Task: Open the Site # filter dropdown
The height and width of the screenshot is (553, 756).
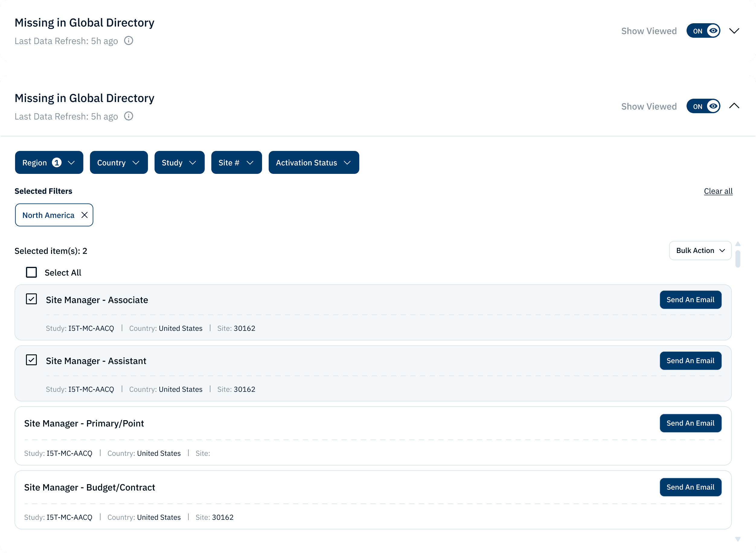Action: tap(236, 162)
